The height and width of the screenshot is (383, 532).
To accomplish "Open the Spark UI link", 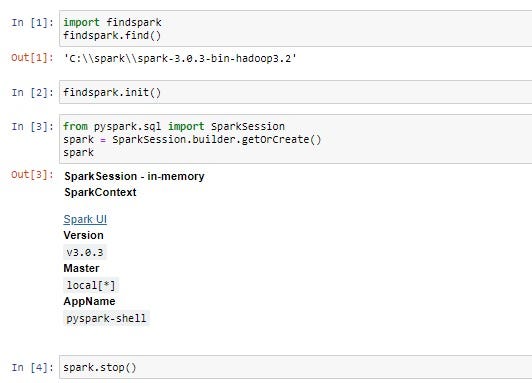I will 85,219.
